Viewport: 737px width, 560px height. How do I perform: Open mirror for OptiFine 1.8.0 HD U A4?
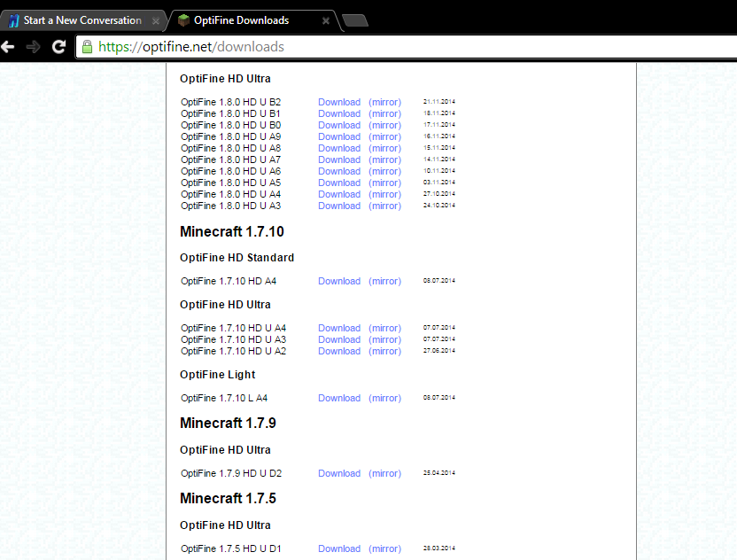[x=385, y=194]
